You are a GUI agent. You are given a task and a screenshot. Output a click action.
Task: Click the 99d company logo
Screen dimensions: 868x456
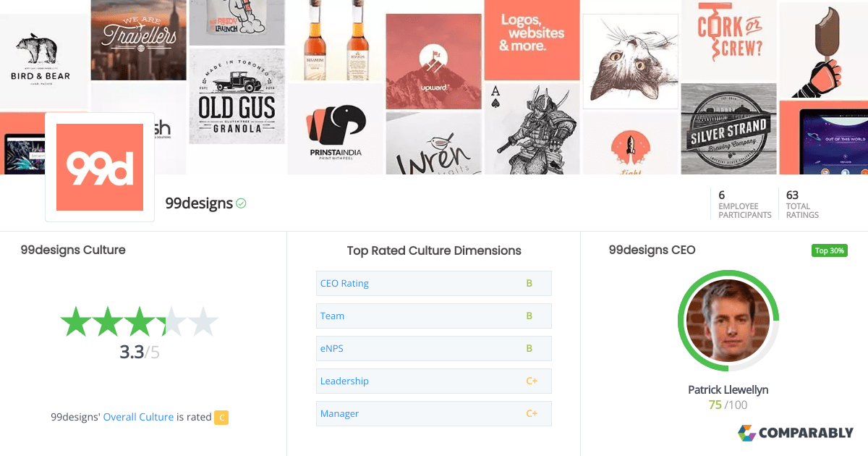tap(100, 167)
